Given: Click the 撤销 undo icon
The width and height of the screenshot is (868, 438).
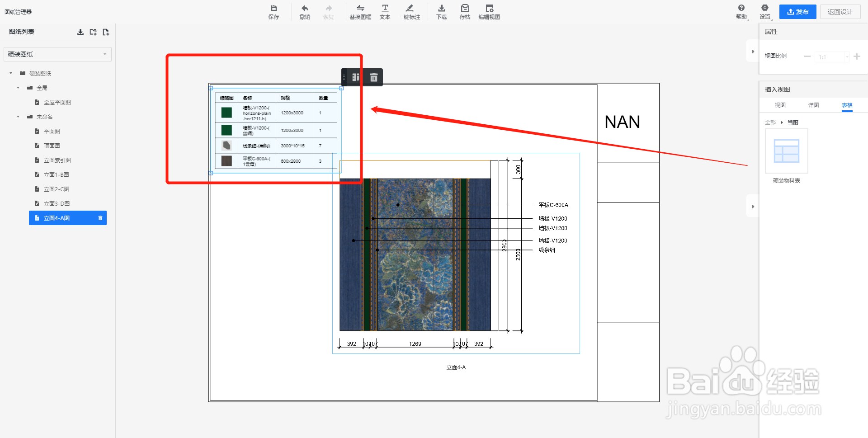Looking at the screenshot, I should pos(305,8).
